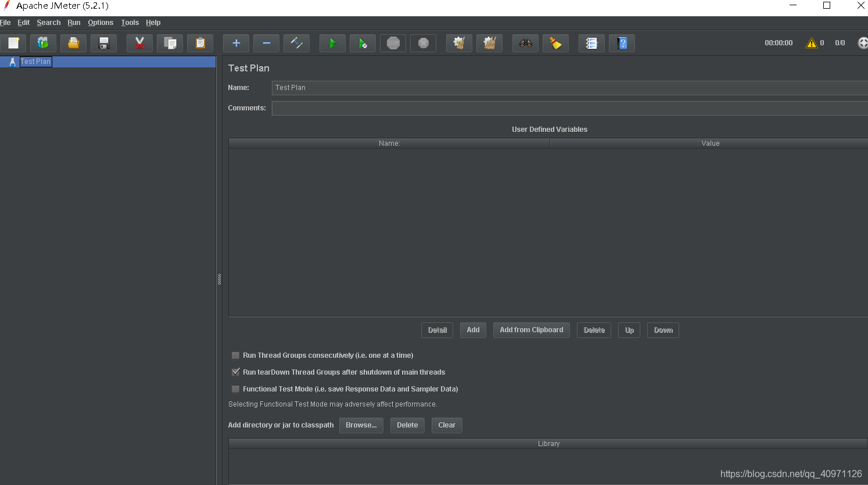Image resolution: width=868 pixels, height=485 pixels.
Task: Uncheck Run tearDown Thread Groups checkbox
Action: (236, 372)
